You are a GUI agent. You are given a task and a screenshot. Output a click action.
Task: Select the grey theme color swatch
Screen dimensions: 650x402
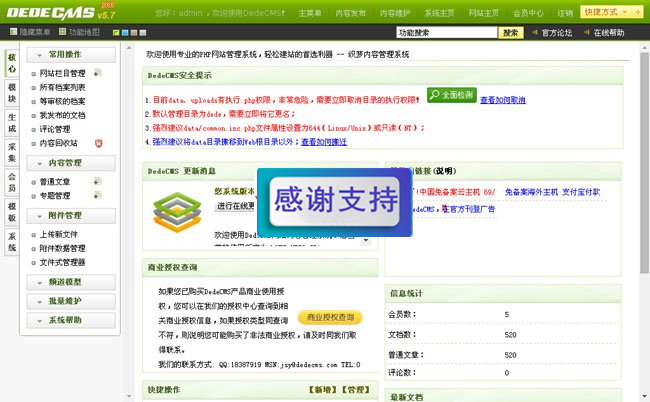tap(143, 32)
